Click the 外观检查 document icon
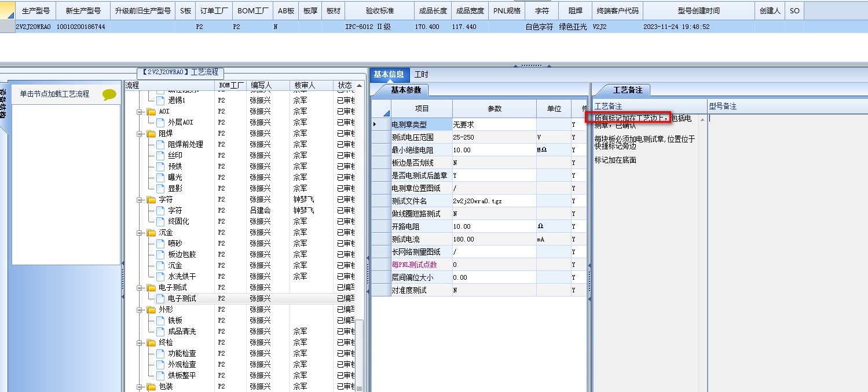Viewport: 868px width, 392px height. (161, 365)
